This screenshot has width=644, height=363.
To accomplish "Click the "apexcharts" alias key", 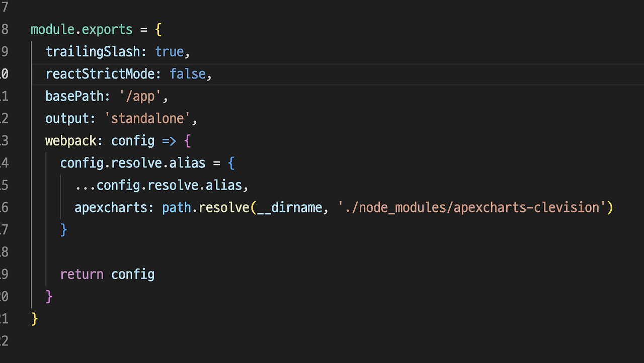I will (111, 207).
